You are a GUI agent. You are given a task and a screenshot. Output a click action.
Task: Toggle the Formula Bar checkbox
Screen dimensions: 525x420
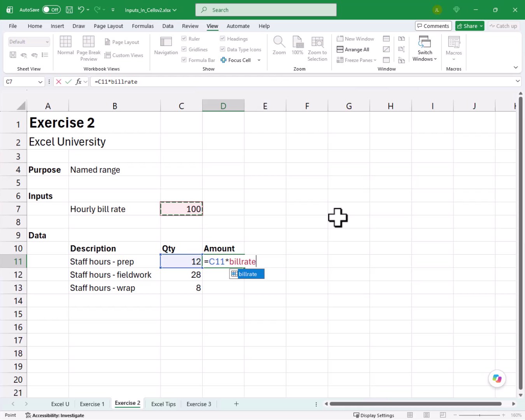coord(184,60)
